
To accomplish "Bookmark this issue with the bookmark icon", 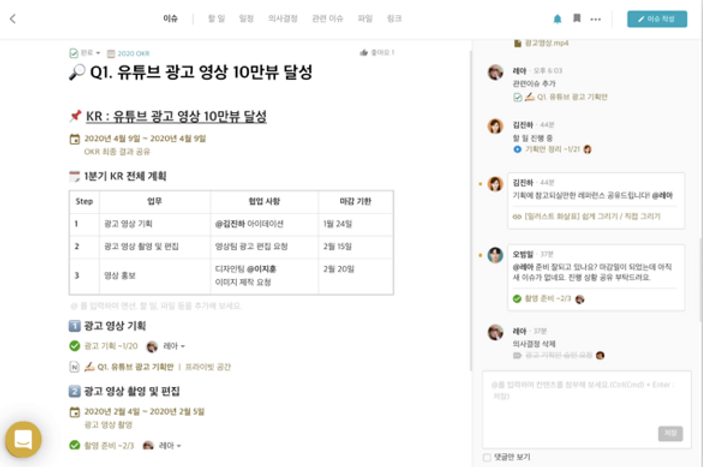I will (577, 18).
